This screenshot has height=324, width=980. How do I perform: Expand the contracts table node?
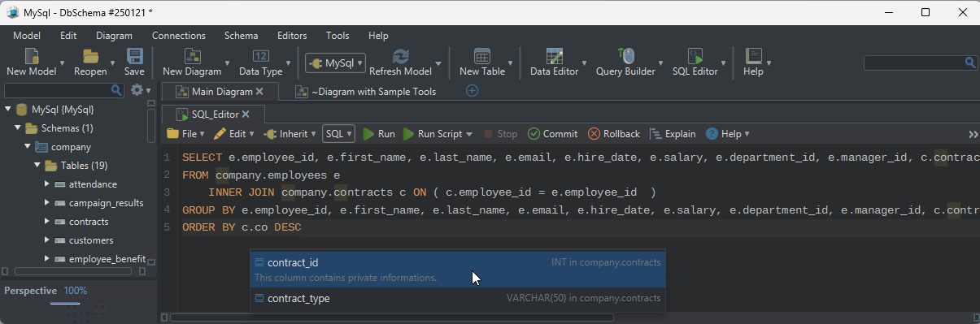[x=46, y=222]
